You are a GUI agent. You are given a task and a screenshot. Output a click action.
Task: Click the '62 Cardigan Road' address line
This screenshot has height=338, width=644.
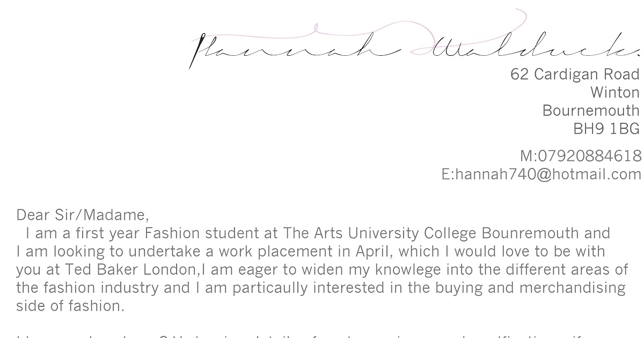coord(575,74)
